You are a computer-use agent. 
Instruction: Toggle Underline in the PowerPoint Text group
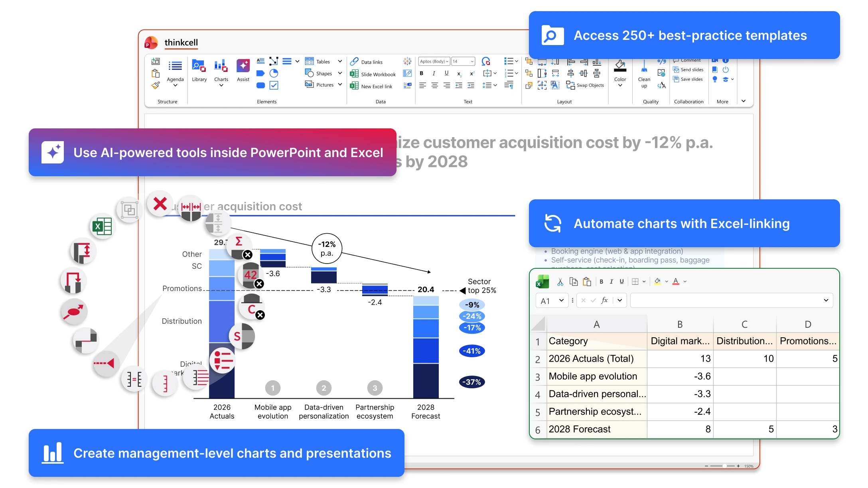click(x=446, y=73)
